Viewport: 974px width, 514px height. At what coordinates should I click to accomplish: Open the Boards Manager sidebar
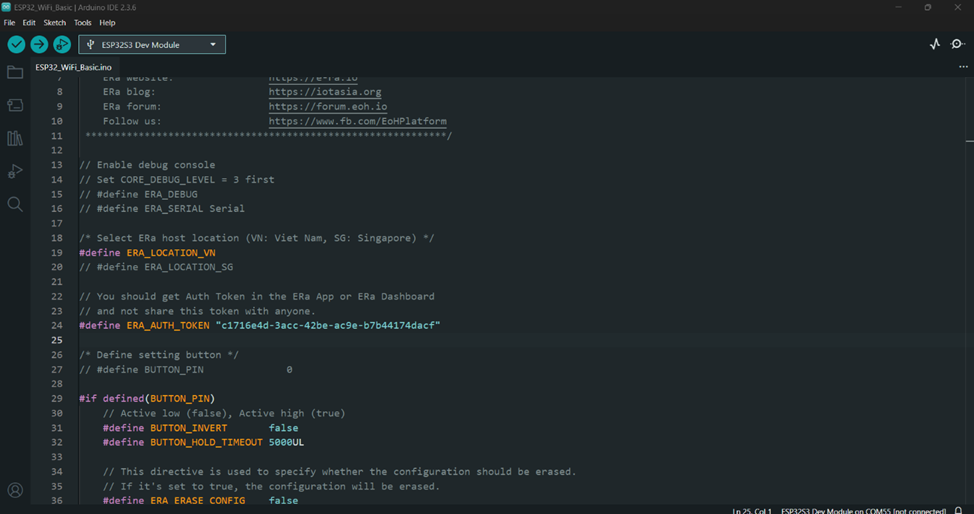[15, 105]
